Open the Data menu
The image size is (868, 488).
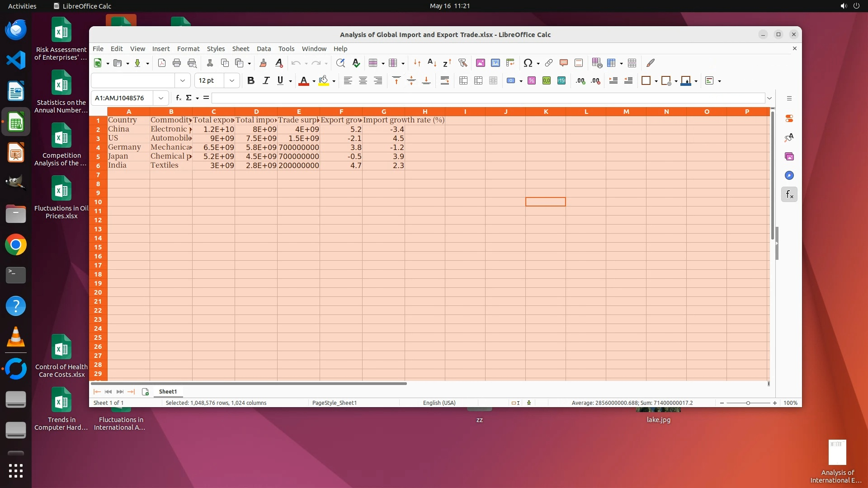[x=264, y=48]
